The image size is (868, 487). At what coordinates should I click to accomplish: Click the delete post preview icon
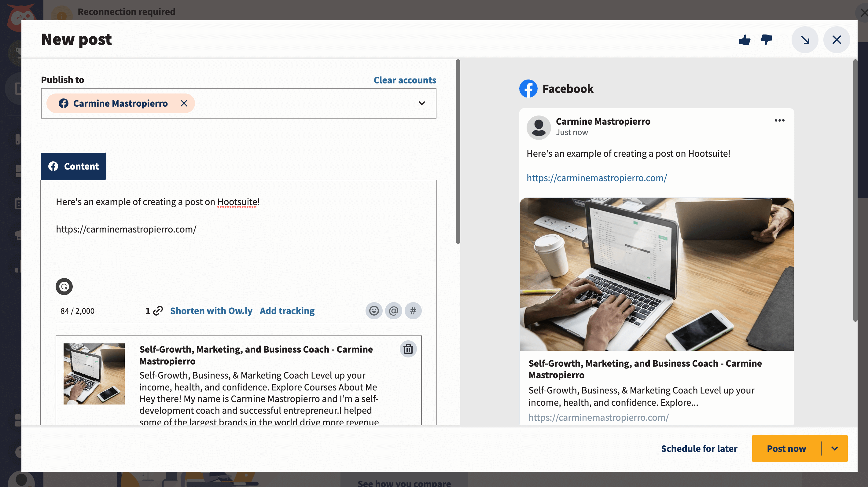click(x=408, y=349)
